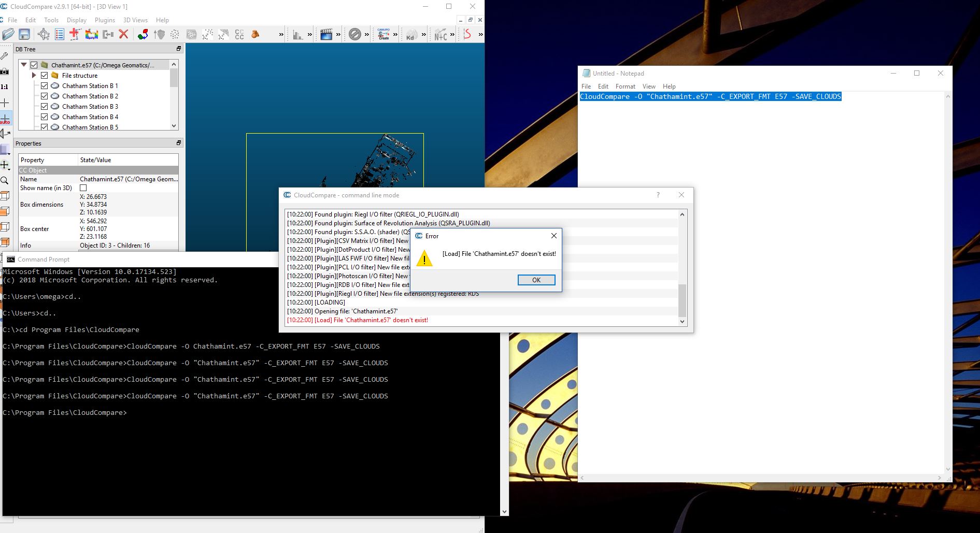The height and width of the screenshot is (533, 980).
Task: Click the DB Tree scroll-down arrow
Action: pyautogui.click(x=174, y=126)
